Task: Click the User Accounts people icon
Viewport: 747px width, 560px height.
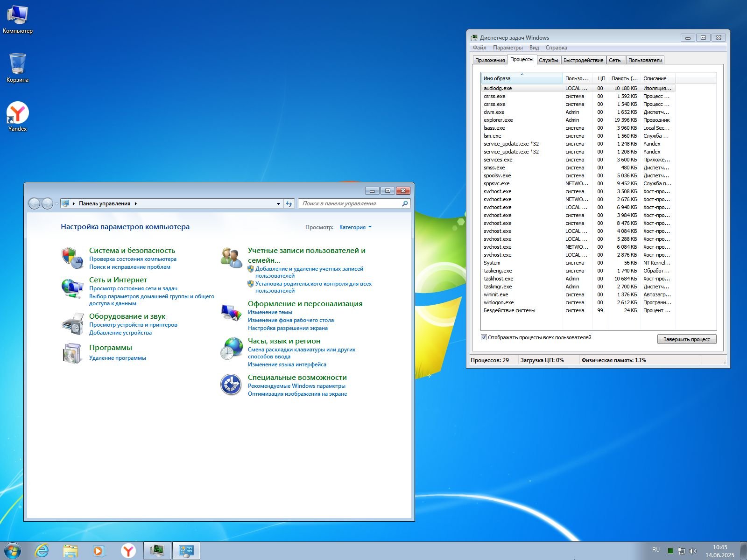Action: click(231, 258)
